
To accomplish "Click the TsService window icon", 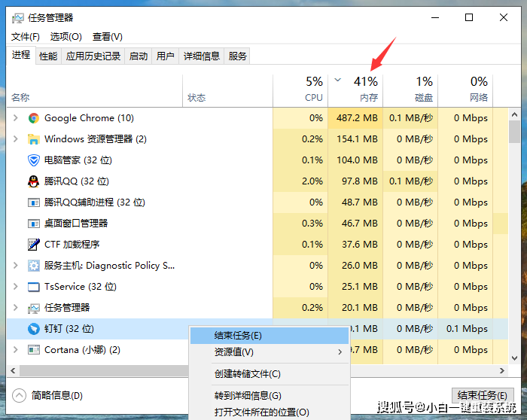I will coord(34,287).
